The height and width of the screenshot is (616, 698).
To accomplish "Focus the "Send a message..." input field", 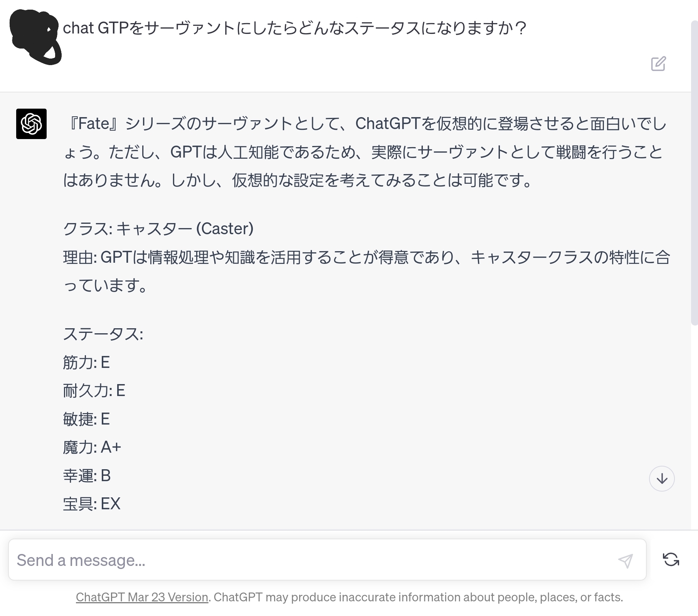I will tap(308, 560).
